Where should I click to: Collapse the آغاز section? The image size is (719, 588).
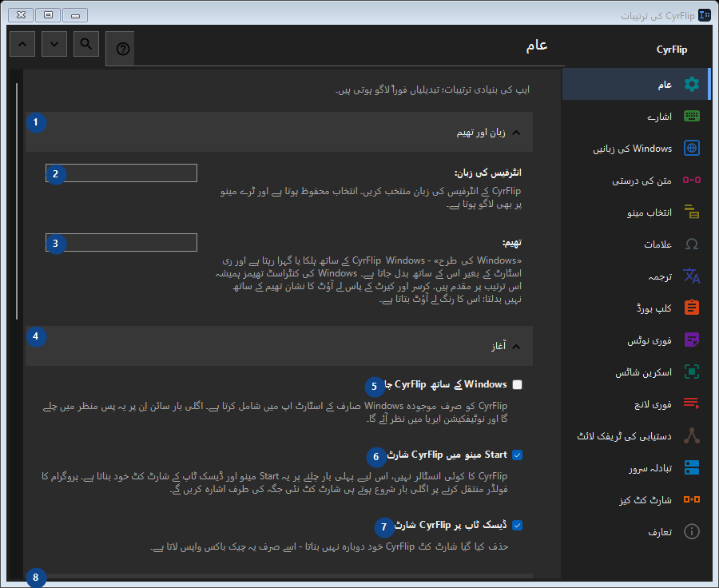point(280,346)
